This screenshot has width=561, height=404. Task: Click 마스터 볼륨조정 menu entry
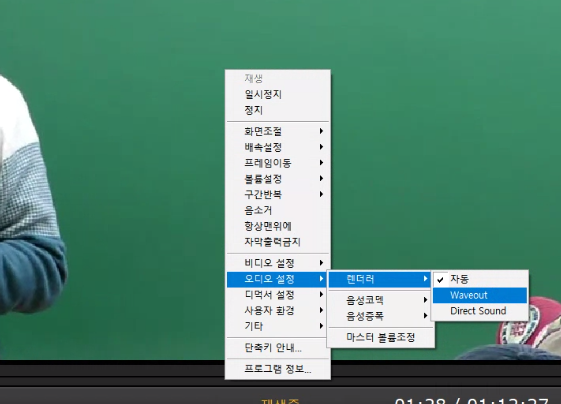(x=380, y=337)
